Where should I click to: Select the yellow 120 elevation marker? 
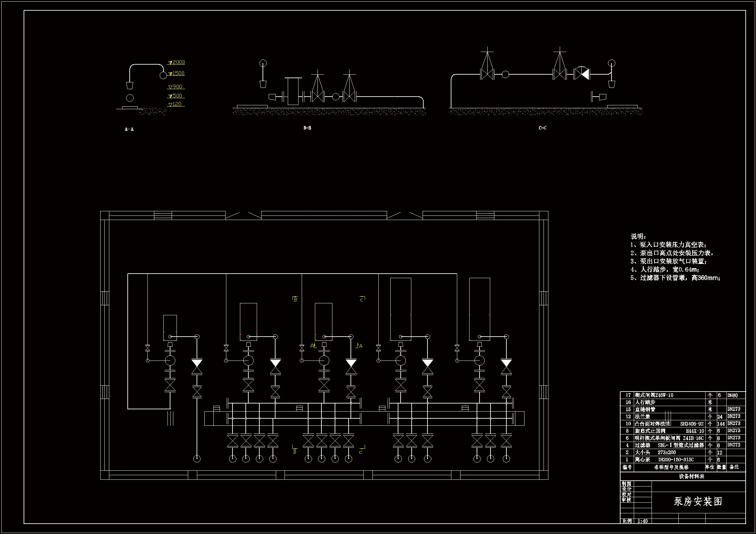click(175, 104)
